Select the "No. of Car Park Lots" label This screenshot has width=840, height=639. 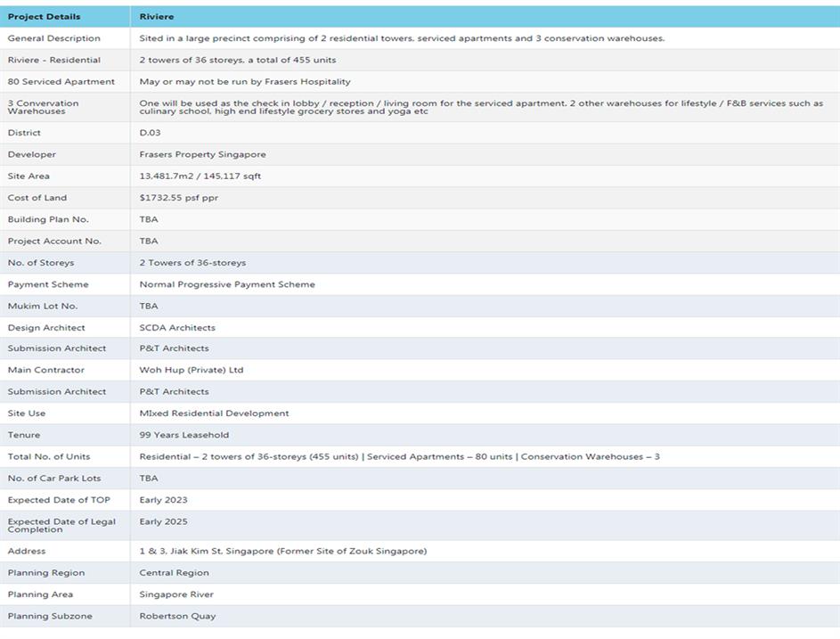coord(54,479)
